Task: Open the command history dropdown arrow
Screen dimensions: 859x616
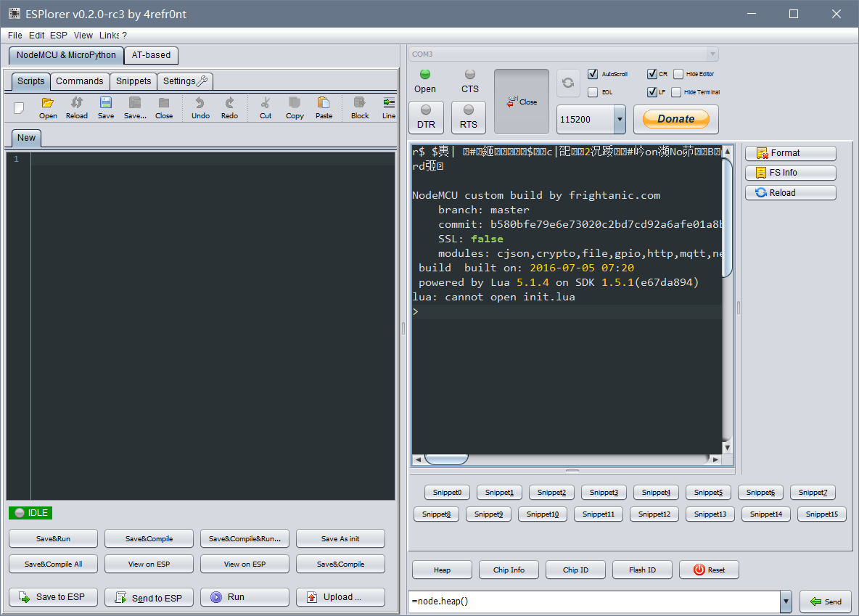Action: (x=786, y=601)
